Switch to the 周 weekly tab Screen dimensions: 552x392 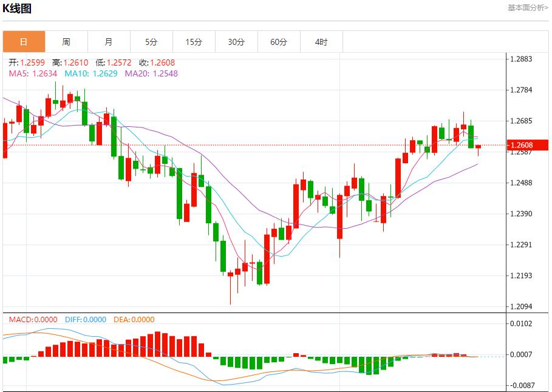tap(67, 42)
